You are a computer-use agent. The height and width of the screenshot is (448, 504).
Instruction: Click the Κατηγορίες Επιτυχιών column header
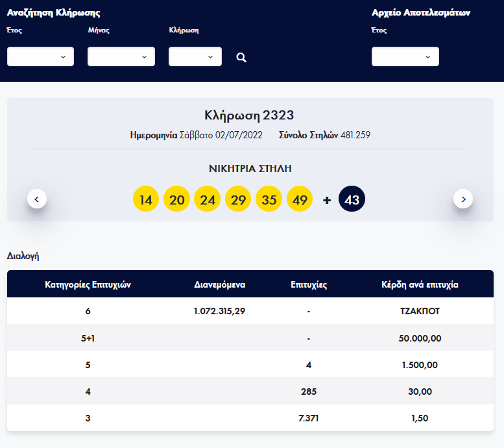pos(88,284)
